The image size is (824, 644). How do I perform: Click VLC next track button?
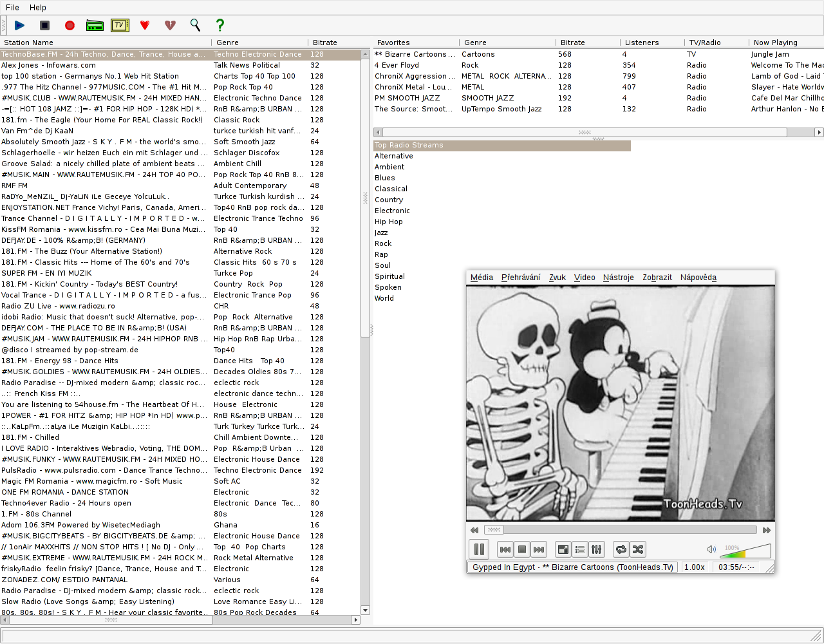point(539,549)
